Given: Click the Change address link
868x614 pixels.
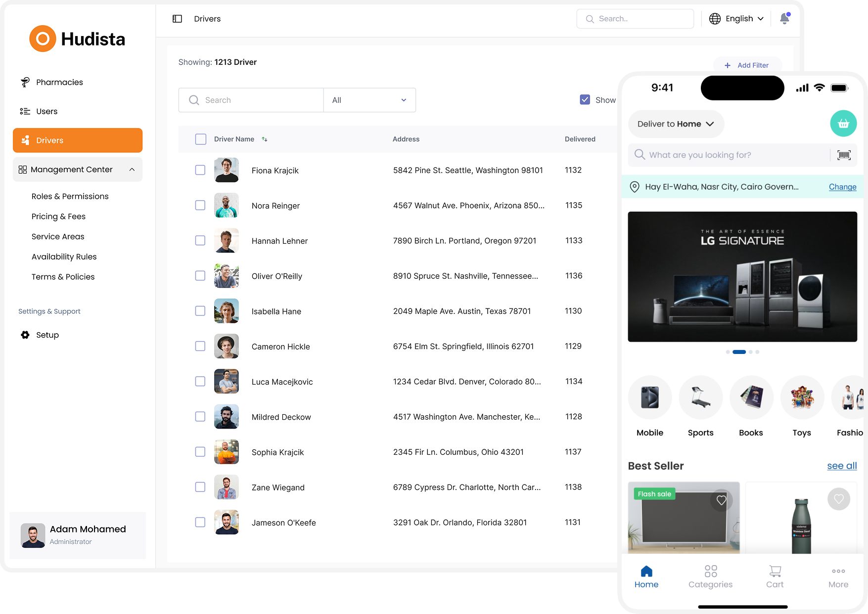Looking at the screenshot, I should pos(842,187).
